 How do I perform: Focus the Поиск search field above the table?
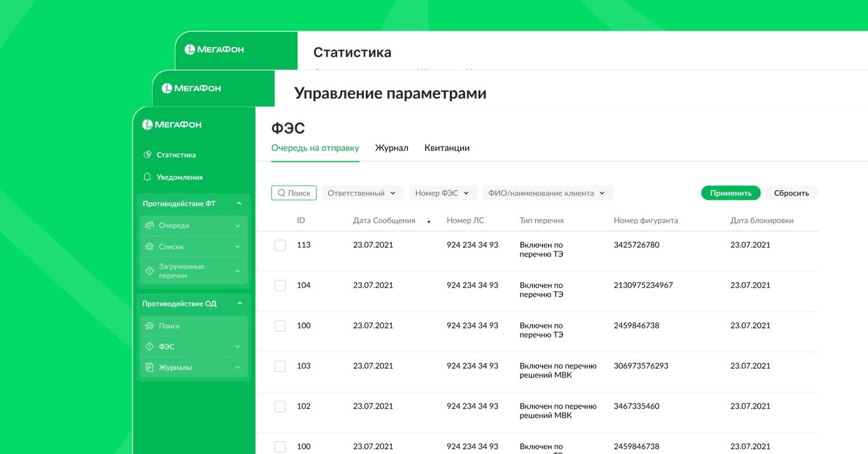294,193
